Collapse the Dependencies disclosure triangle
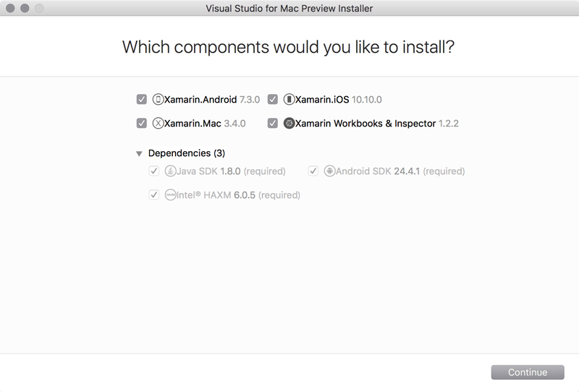 click(x=139, y=153)
